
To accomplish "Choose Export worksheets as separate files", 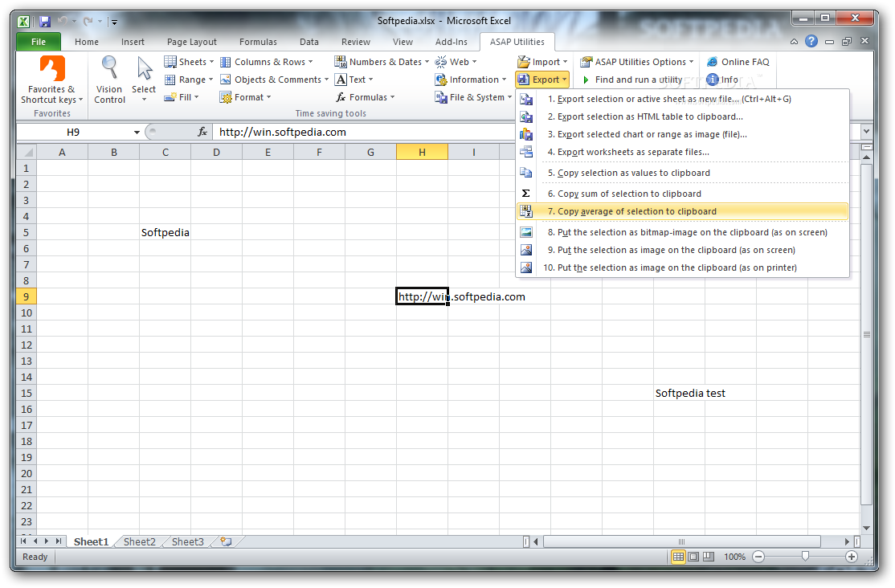I will (x=682, y=152).
